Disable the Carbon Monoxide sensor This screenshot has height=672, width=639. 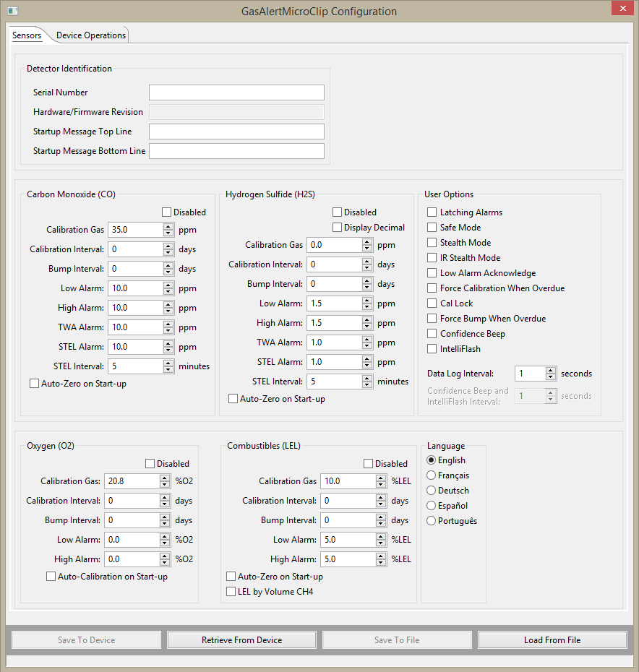click(x=167, y=212)
